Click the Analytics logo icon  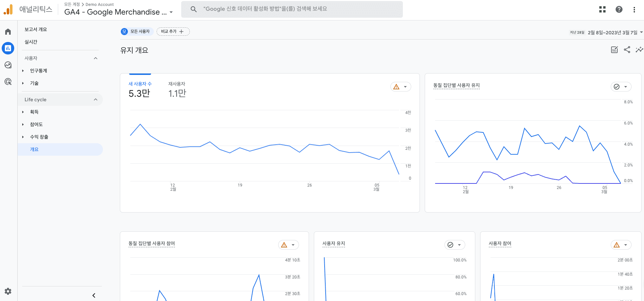8,9
